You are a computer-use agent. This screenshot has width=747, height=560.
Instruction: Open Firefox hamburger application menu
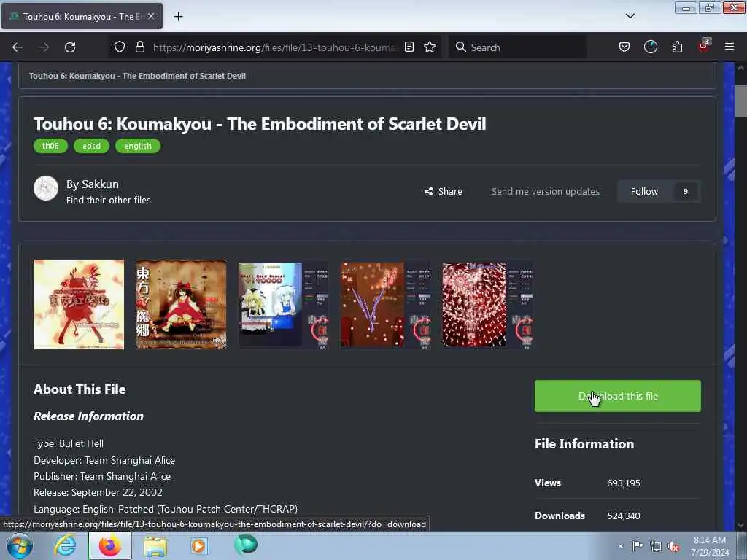[729, 47]
